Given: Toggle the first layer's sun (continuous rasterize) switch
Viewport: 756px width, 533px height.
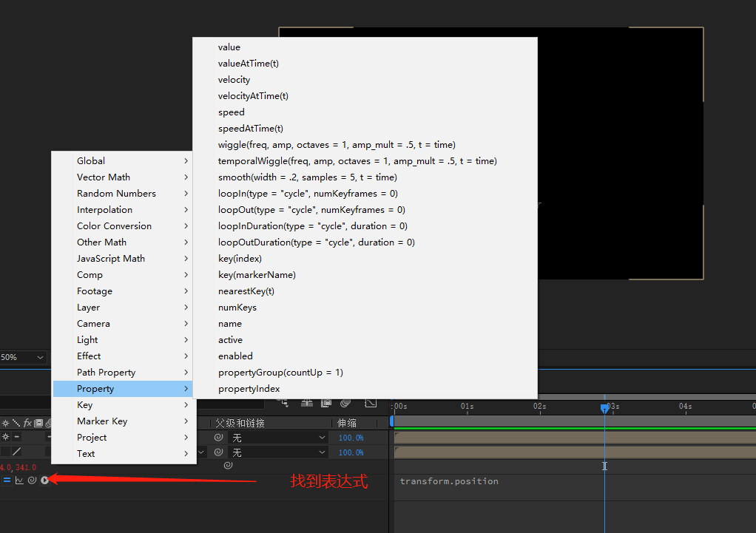Looking at the screenshot, I should point(5,437).
